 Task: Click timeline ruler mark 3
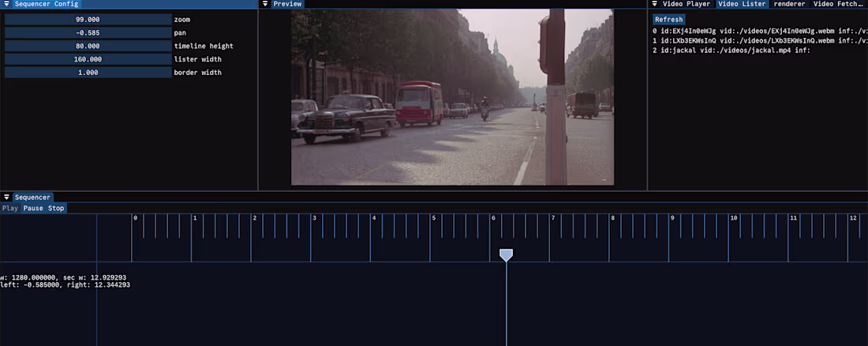pyautogui.click(x=314, y=218)
